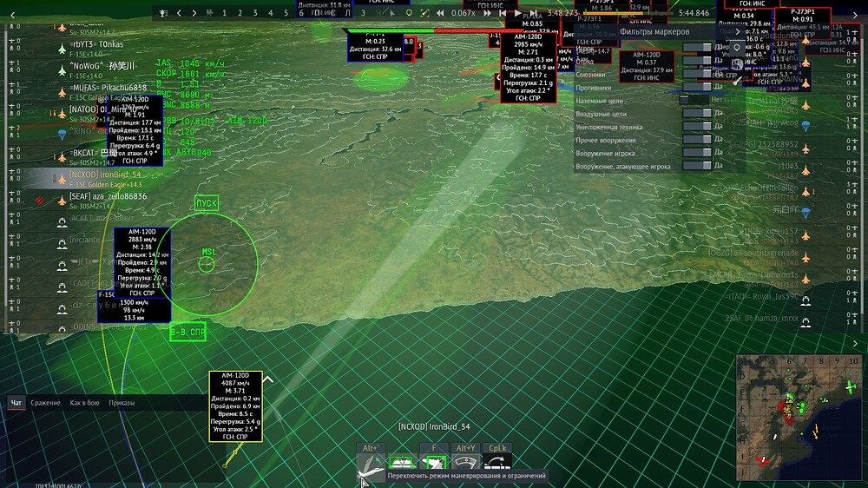
Task: Select camera preset 2 in replay toolbar
Action: pos(240,13)
